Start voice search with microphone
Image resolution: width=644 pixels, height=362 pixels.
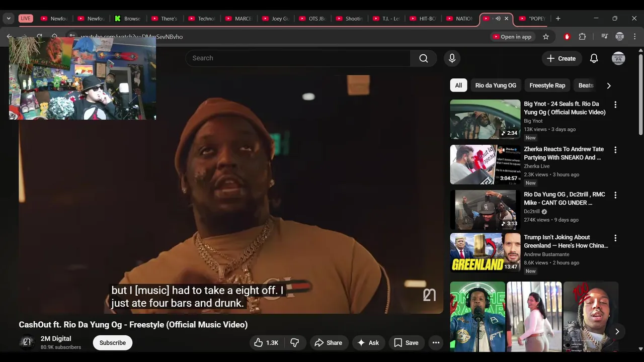point(452,58)
